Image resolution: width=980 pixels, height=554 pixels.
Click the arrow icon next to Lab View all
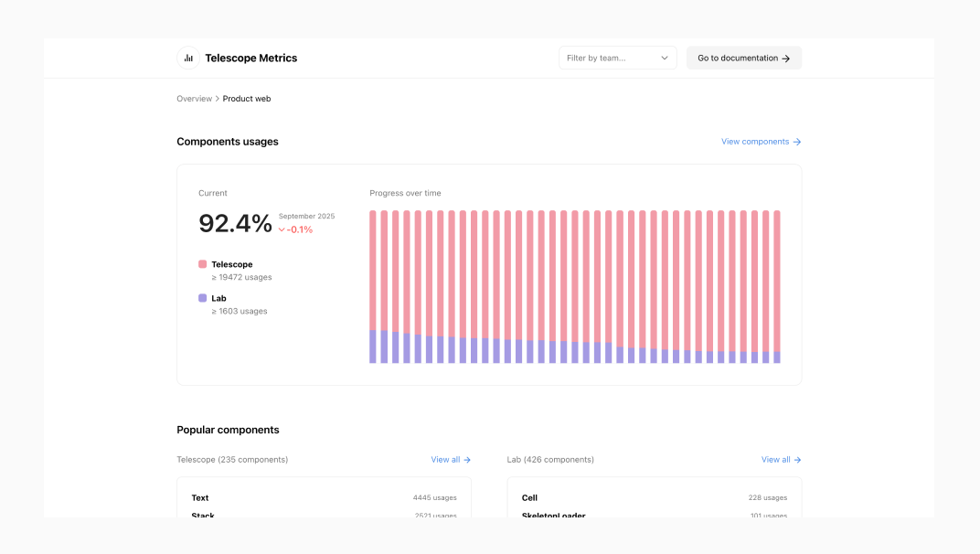click(797, 460)
